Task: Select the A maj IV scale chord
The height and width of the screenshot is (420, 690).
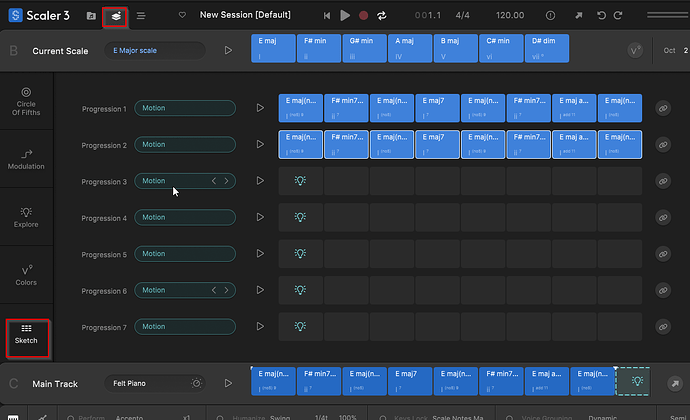Action: tap(410, 48)
